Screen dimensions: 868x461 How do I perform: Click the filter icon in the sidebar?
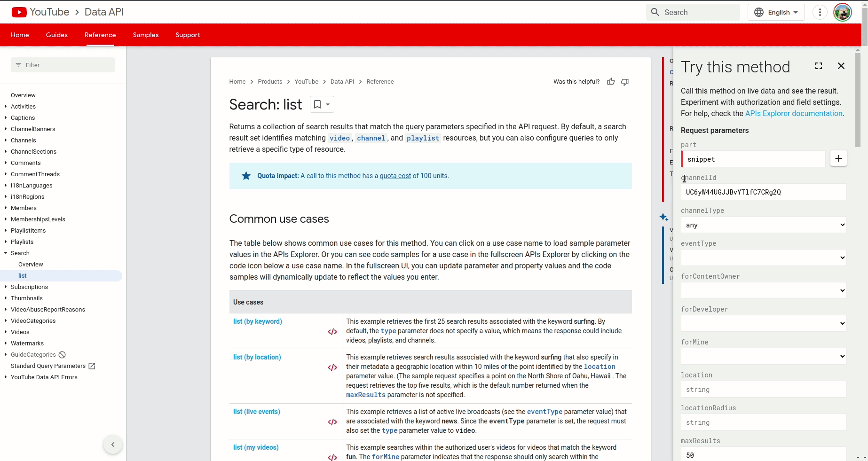click(x=17, y=65)
